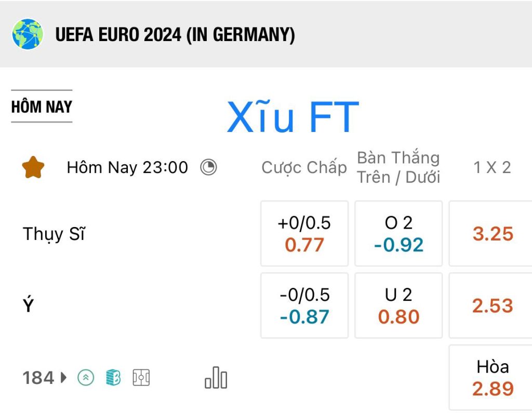532x413 pixels.
Task: Open the football pitch lineup icon
Action: pos(141,377)
